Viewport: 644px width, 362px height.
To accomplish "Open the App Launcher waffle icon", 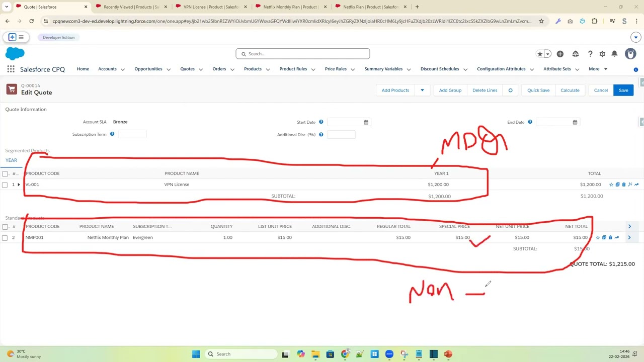I will tap(11, 69).
